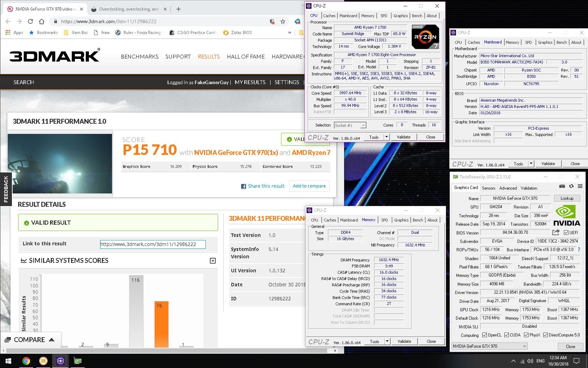Click the Chrome back arrow
Screen dimensions: 588x368
point(8,21)
